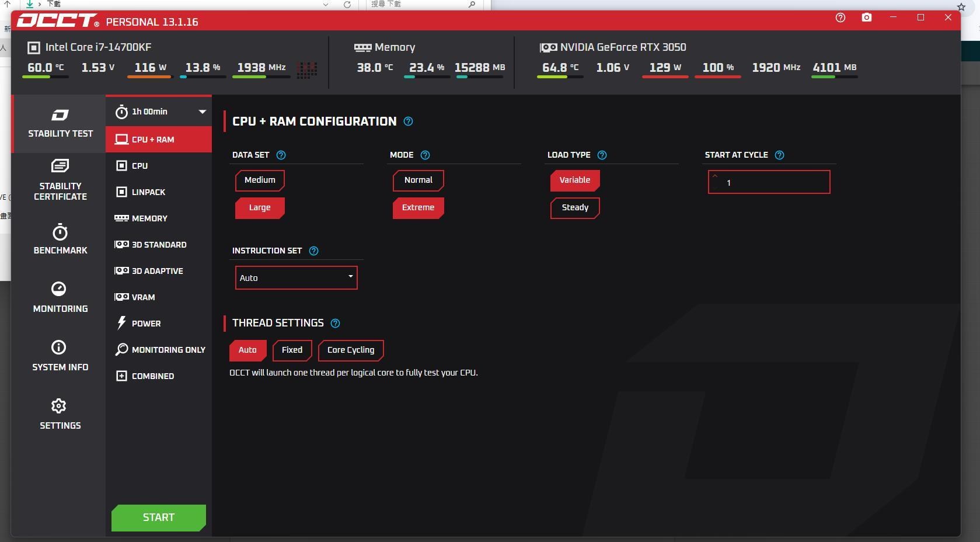The width and height of the screenshot is (980, 542).
Task: Select Auto thread setting
Action: (x=247, y=350)
